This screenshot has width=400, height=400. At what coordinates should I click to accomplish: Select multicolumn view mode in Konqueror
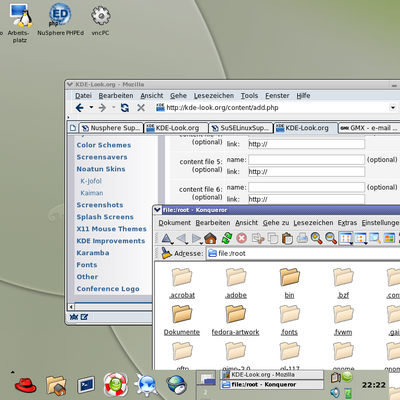pos(361,238)
